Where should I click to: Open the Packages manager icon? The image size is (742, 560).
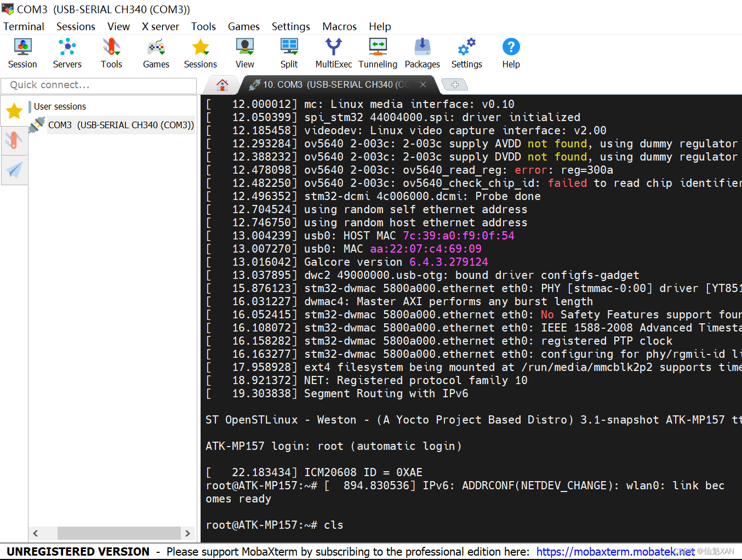point(422,52)
